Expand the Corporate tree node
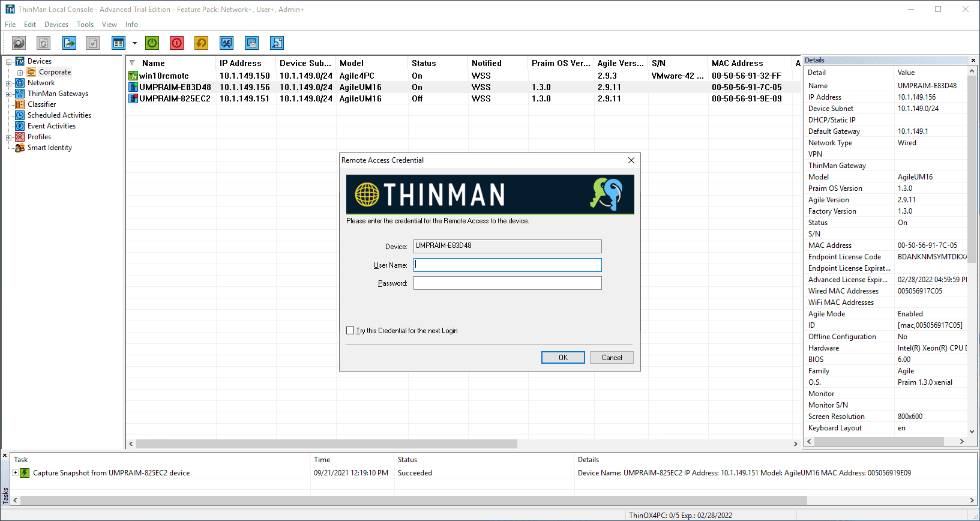Image resolution: width=980 pixels, height=521 pixels. coord(20,72)
